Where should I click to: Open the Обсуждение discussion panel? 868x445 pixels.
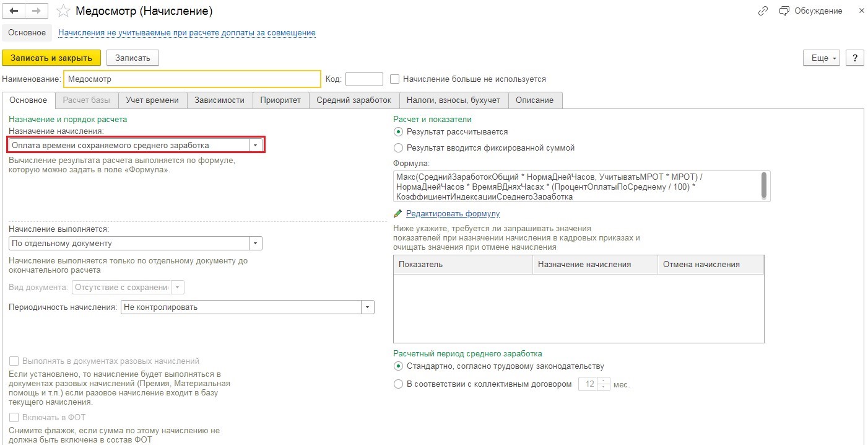811,11
